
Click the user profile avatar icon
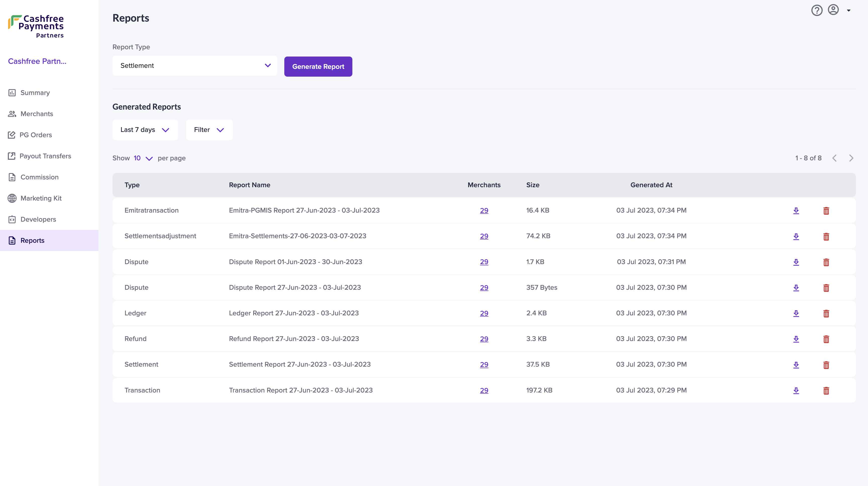point(833,10)
